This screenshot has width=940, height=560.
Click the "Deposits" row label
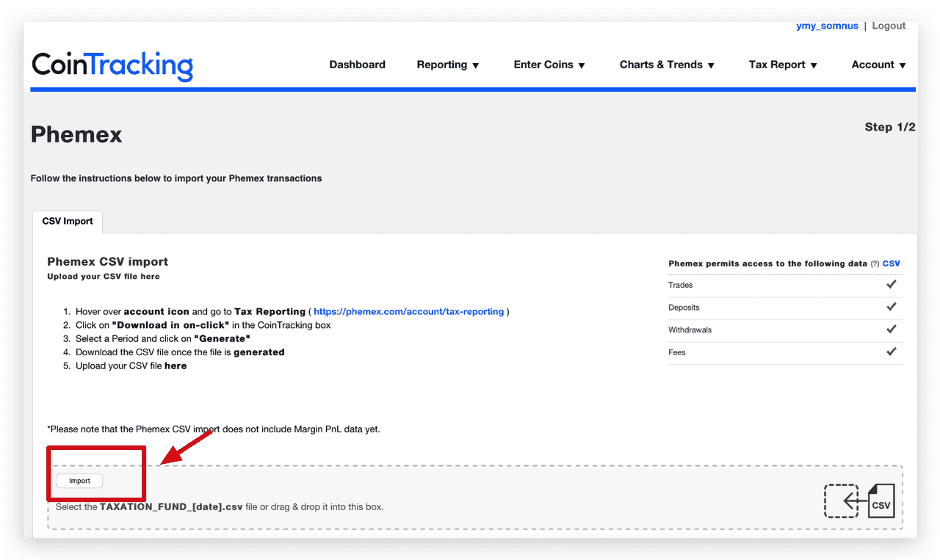click(684, 308)
